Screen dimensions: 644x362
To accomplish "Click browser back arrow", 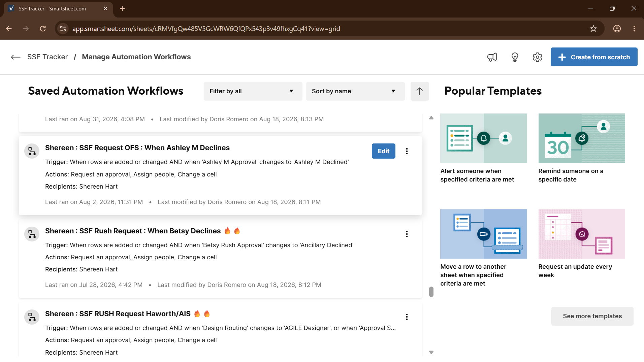I will (9, 29).
